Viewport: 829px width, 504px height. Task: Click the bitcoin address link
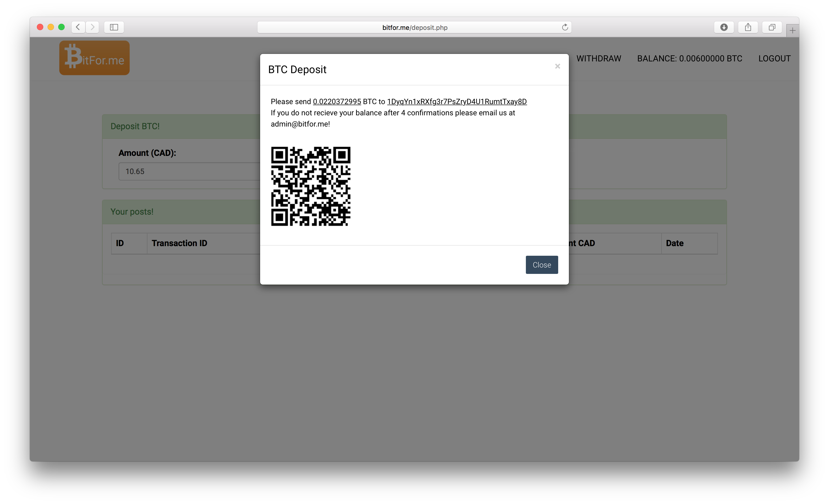pos(456,101)
